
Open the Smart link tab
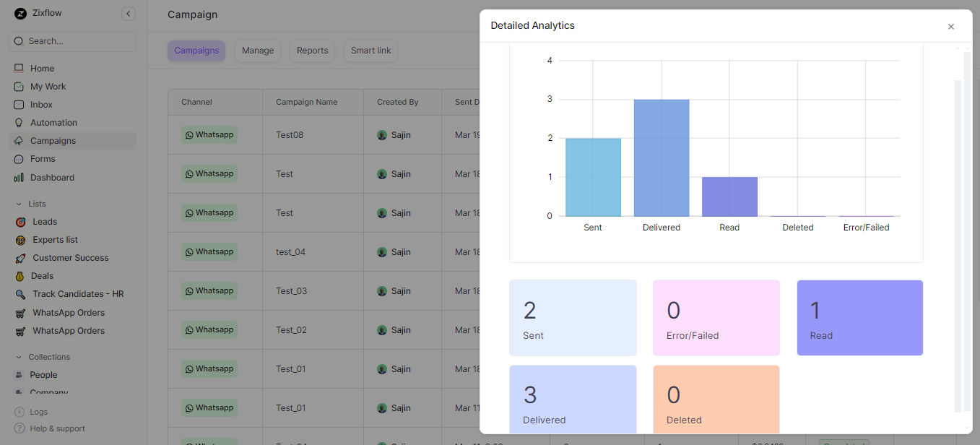coord(370,51)
